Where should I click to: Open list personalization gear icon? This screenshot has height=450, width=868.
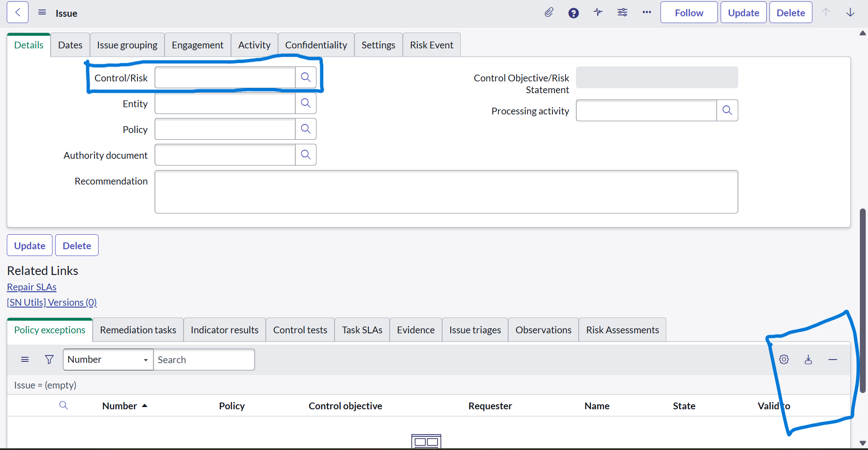(784, 360)
